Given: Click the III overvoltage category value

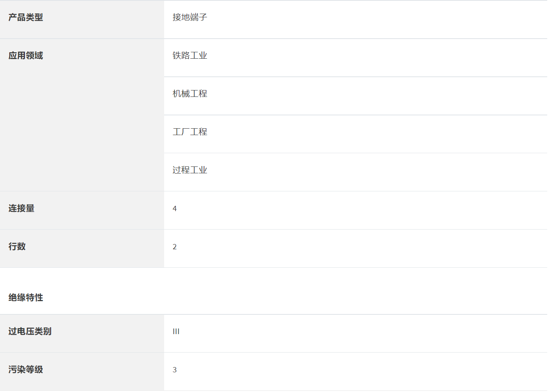Looking at the screenshot, I should pos(176,332).
